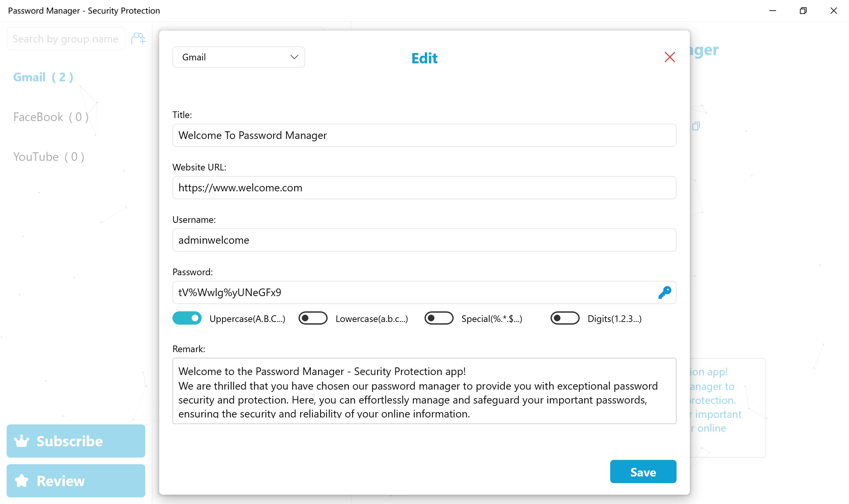Viewport: 849px width, 504px height.
Task: Click the crown icon on Subscribe
Action: tap(22, 441)
